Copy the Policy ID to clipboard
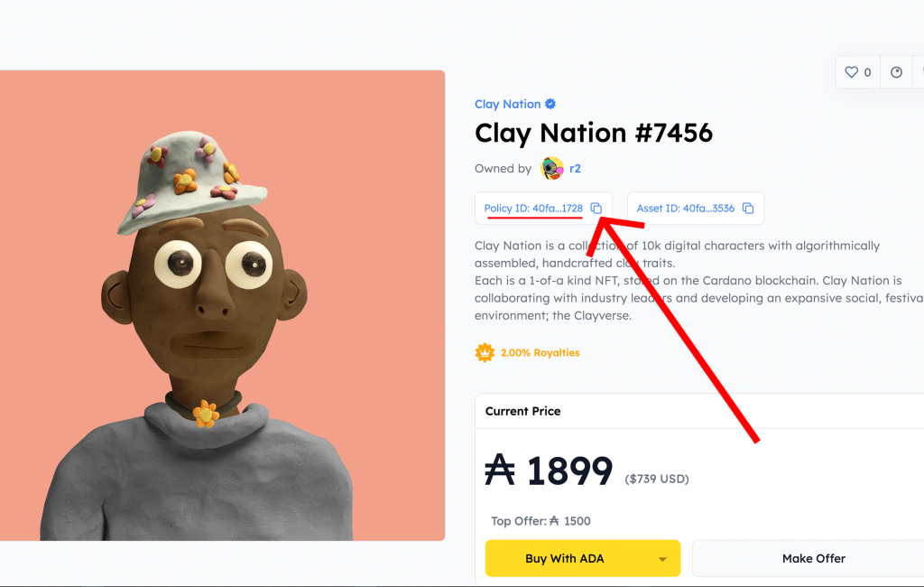924x587 pixels. 596,209
